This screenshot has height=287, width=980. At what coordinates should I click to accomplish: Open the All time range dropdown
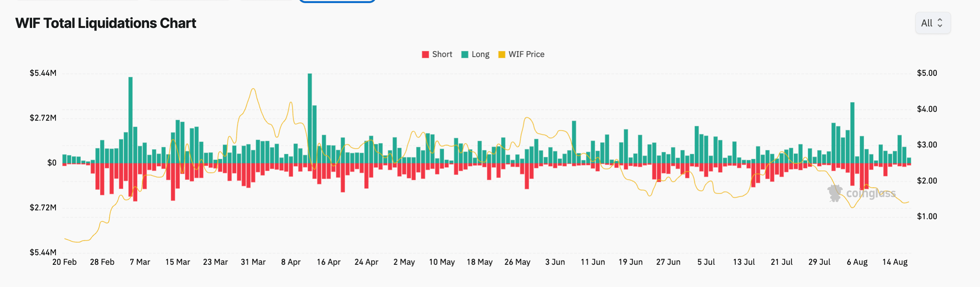pyautogui.click(x=932, y=23)
